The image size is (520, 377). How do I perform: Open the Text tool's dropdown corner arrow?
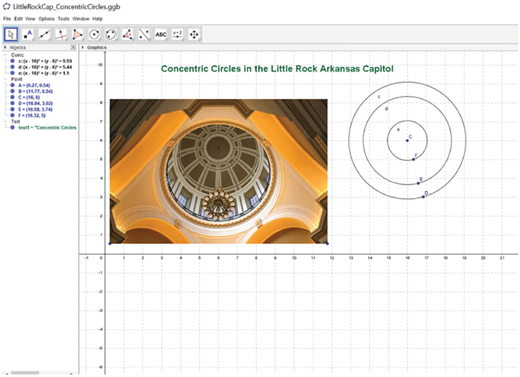pyautogui.click(x=167, y=40)
